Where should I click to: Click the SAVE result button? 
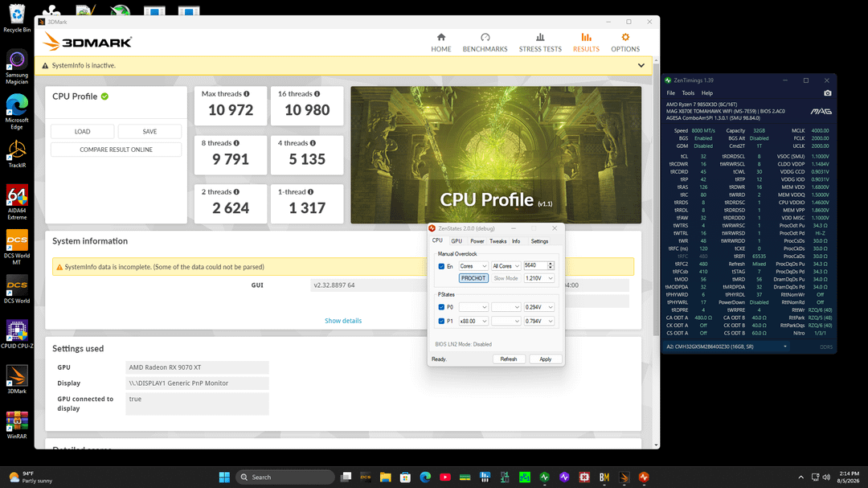pyautogui.click(x=149, y=131)
